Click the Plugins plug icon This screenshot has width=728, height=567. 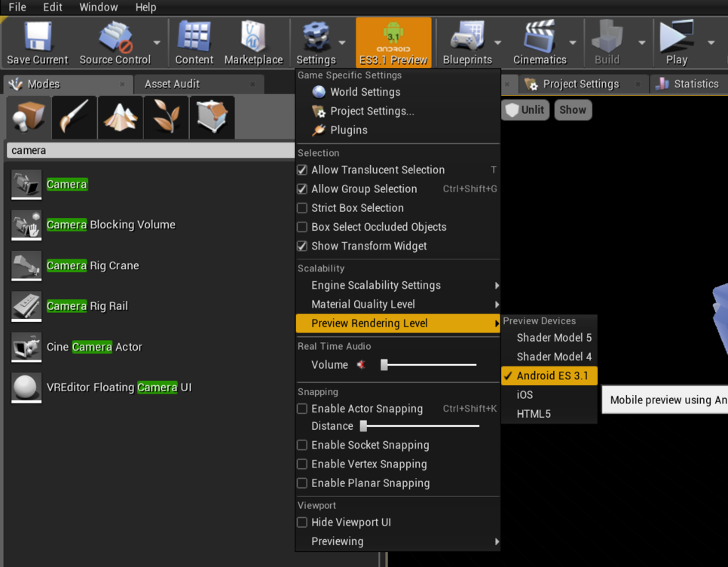point(319,130)
